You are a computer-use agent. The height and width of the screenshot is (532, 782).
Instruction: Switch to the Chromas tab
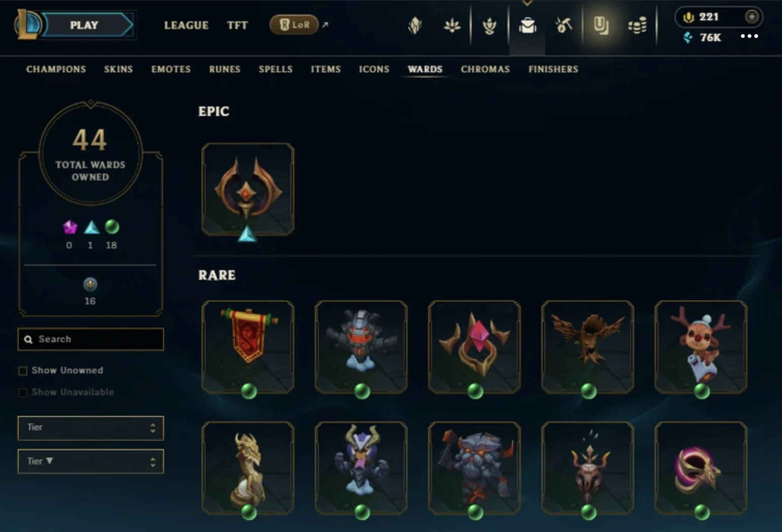coord(485,69)
